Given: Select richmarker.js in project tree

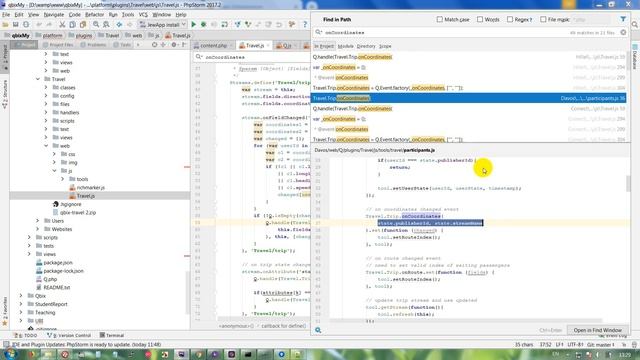Looking at the screenshot, I should pos(87,187).
